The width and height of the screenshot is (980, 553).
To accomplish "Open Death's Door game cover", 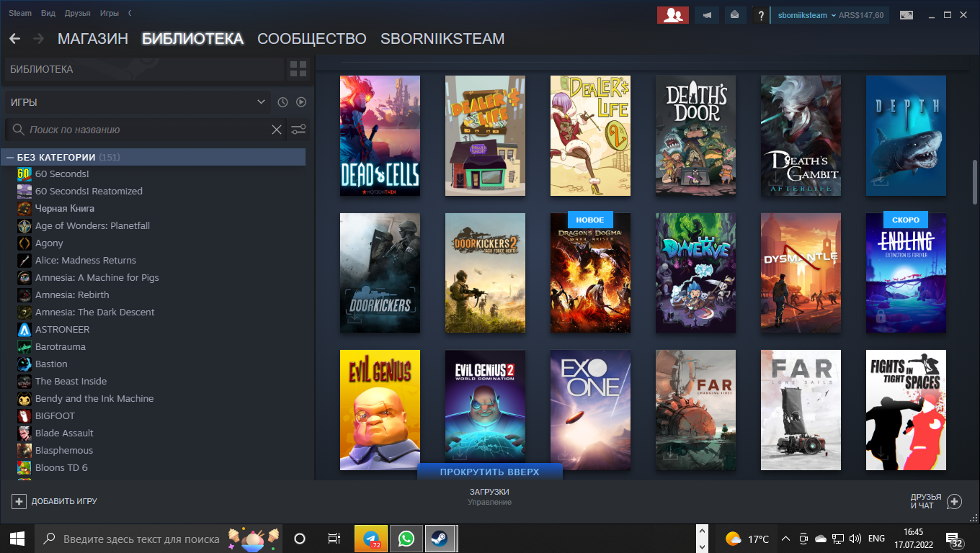I will [695, 135].
